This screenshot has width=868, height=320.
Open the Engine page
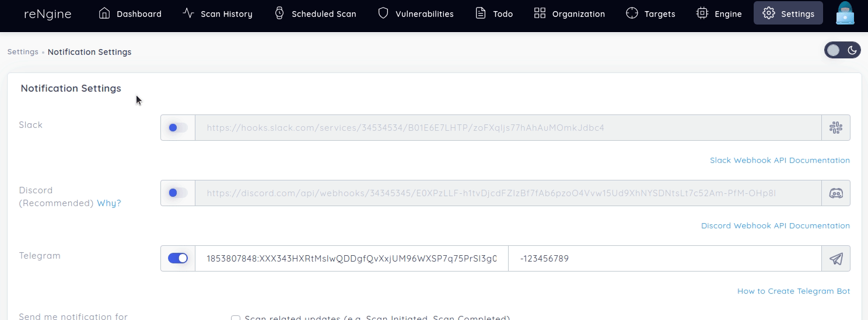tap(719, 13)
